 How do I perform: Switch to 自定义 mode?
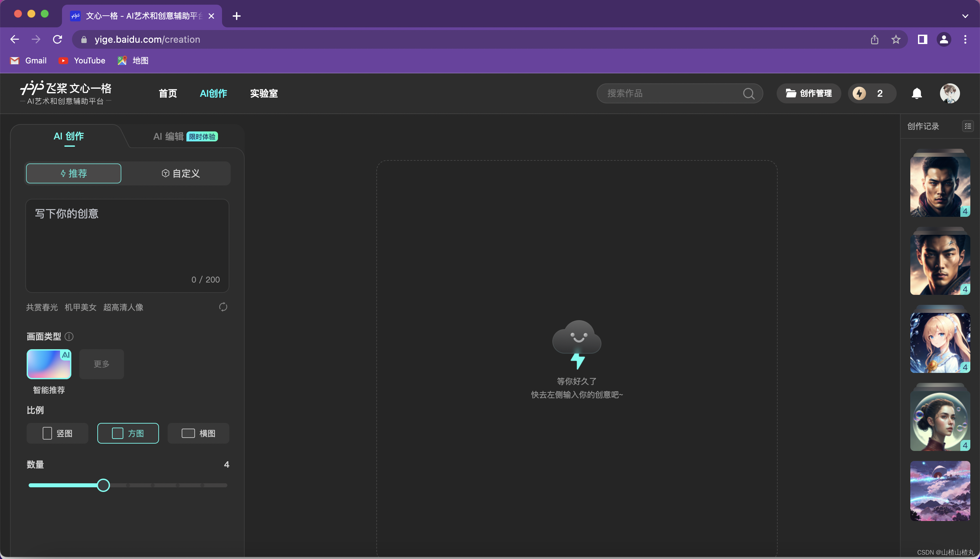pyautogui.click(x=180, y=173)
